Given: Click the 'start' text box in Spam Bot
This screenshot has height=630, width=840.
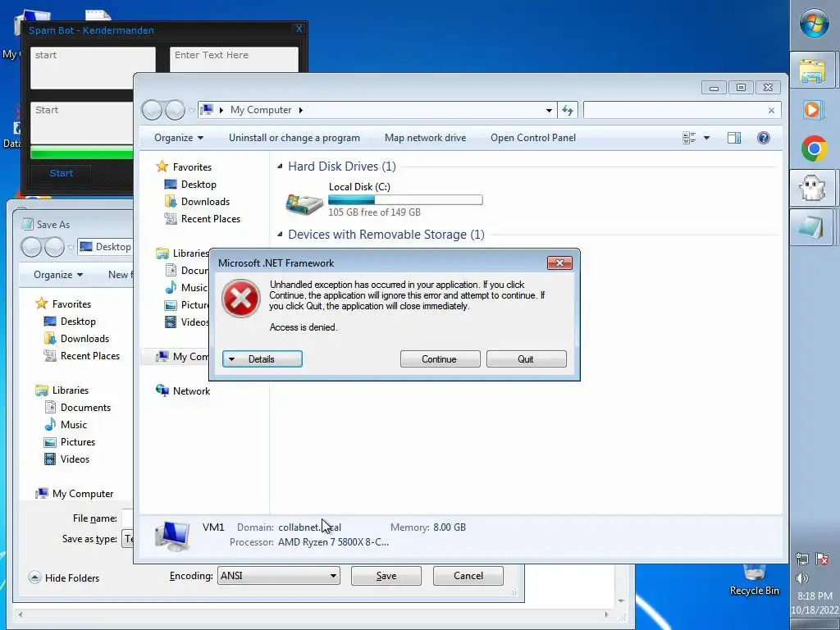Looking at the screenshot, I should pyautogui.click(x=93, y=67).
